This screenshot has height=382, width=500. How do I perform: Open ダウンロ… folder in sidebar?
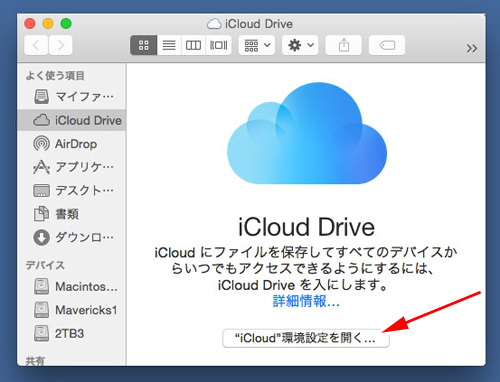pyautogui.click(x=72, y=237)
